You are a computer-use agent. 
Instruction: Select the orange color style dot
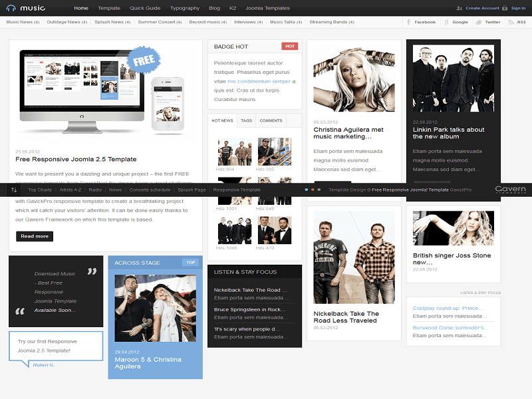tap(313, 190)
